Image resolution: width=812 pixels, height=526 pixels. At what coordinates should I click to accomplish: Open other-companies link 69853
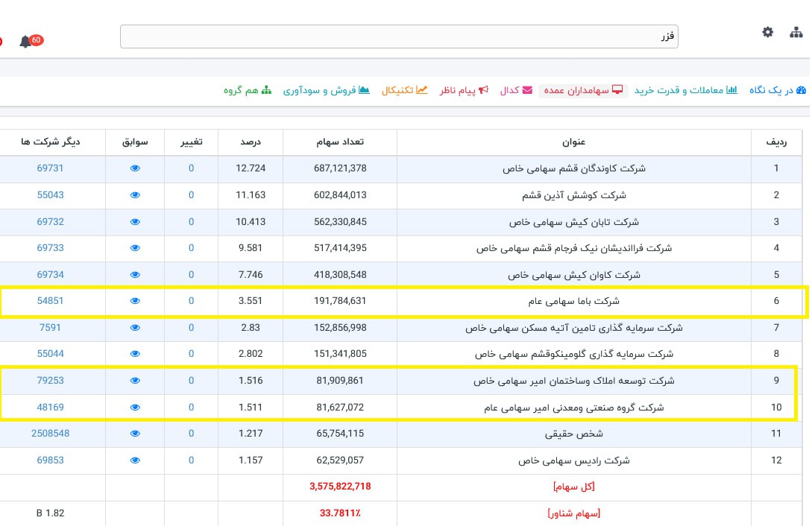point(50,460)
